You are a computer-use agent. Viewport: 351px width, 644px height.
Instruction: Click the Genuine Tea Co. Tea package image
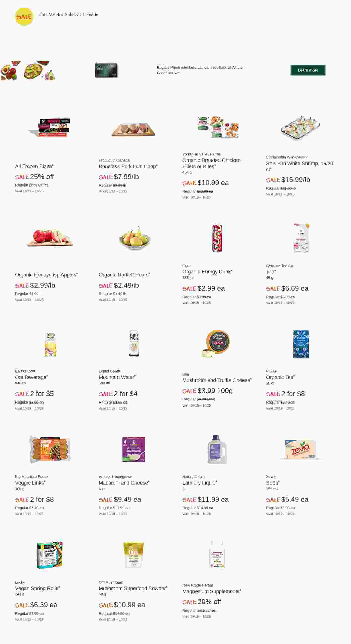click(x=301, y=238)
